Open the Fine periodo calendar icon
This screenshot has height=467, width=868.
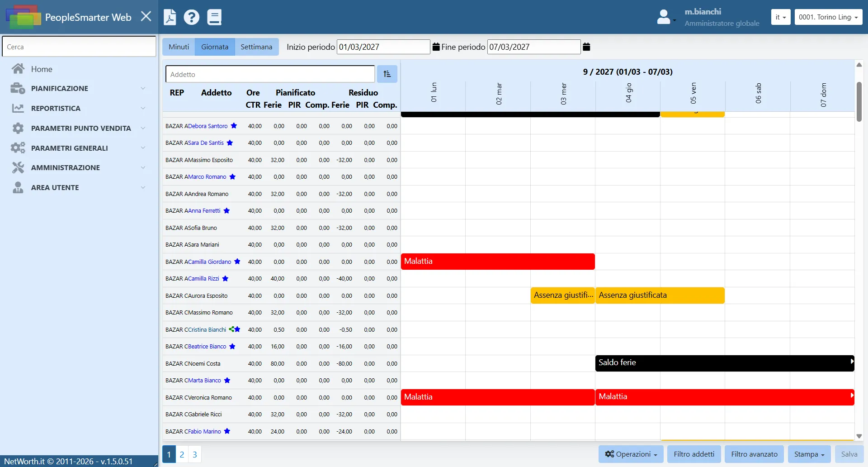(x=586, y=47)
